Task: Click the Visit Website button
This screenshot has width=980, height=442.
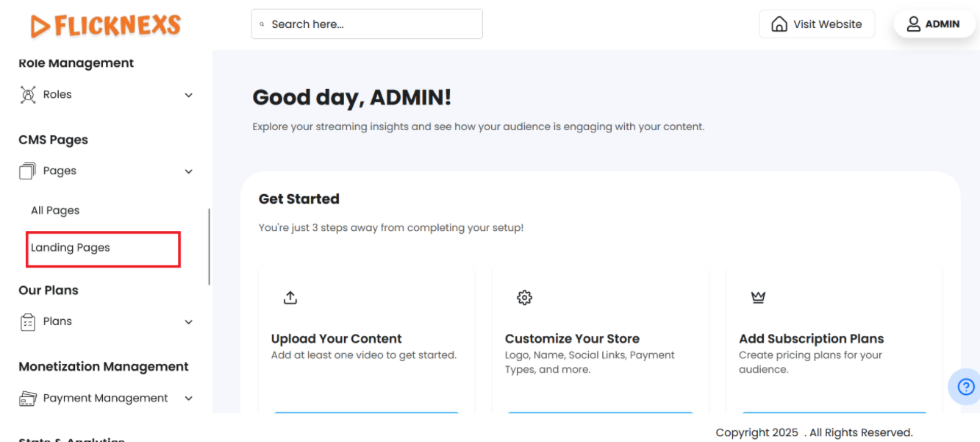Action: click(817, 24)
